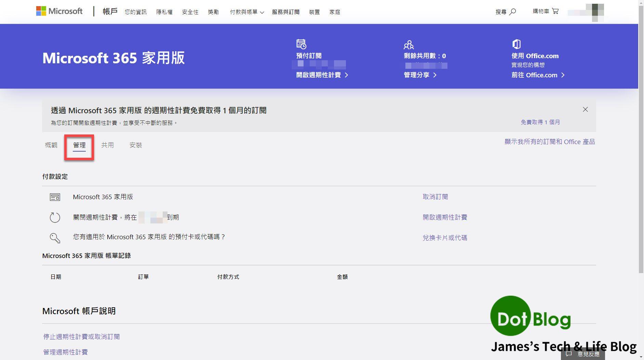Click the key icon for prepaid code

pos(55,238)
